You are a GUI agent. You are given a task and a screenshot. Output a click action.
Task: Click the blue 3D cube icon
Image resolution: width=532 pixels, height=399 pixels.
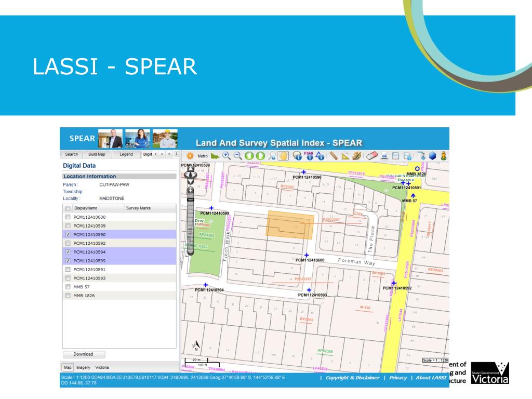click(x=432, y=156)
